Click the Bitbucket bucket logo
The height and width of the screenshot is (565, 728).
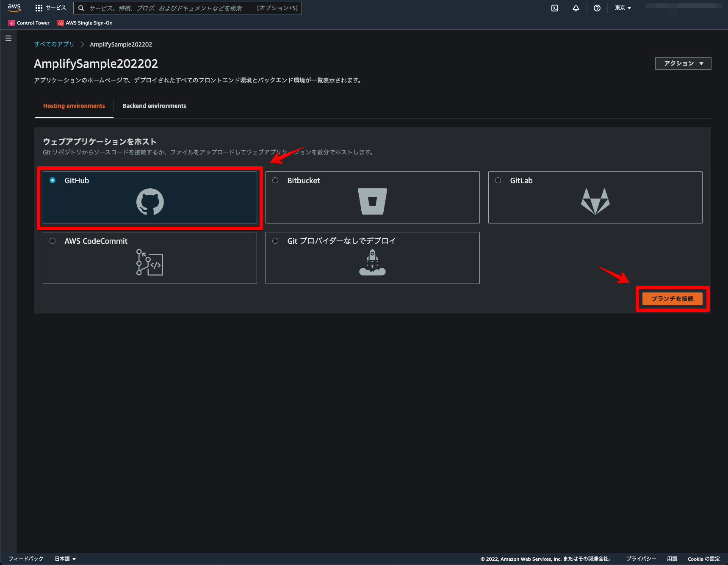pos(373,201)
